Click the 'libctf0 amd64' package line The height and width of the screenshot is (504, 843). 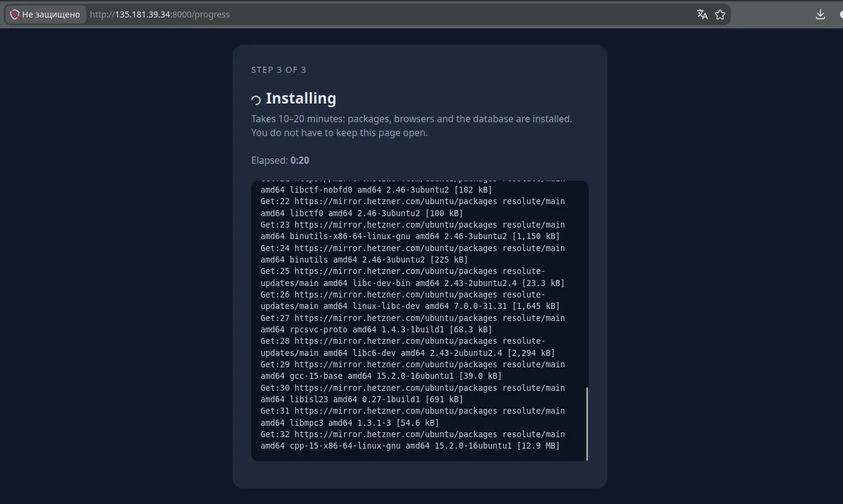click(x=362, y=213)
